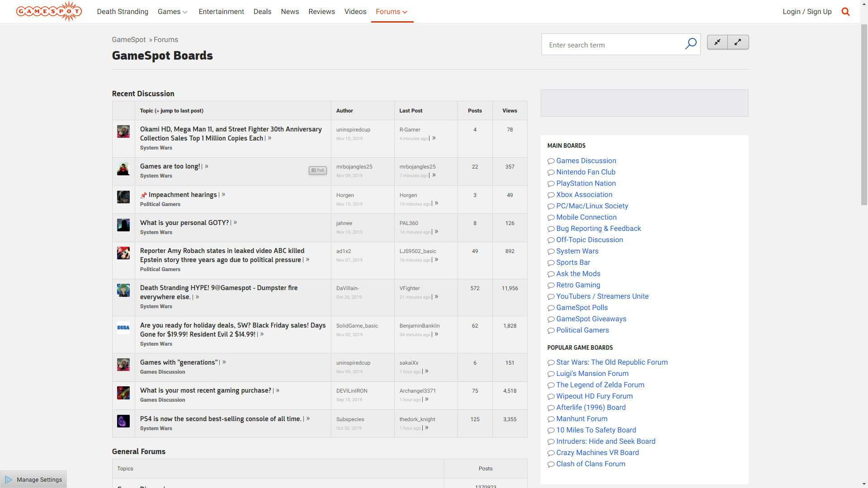Screen dimensions: 868x488
Task: Submit forum search with magnifier icon
Action: click(x=690, y=44)
